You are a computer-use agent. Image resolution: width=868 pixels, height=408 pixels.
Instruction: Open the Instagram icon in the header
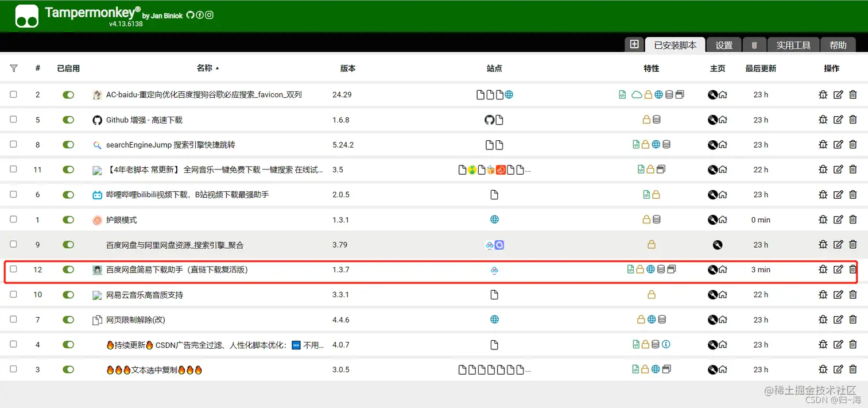[x=210, y=16]
